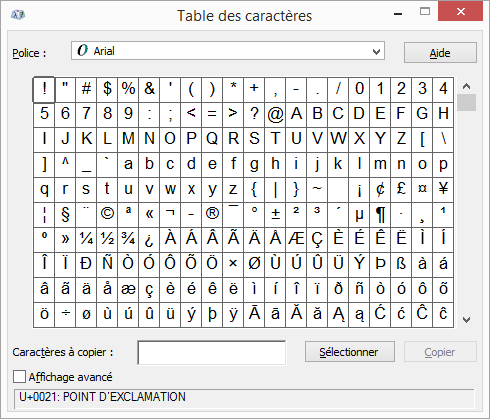Choose the @ sign in character grid
The image size is (490, 419).
coord(275,114)
